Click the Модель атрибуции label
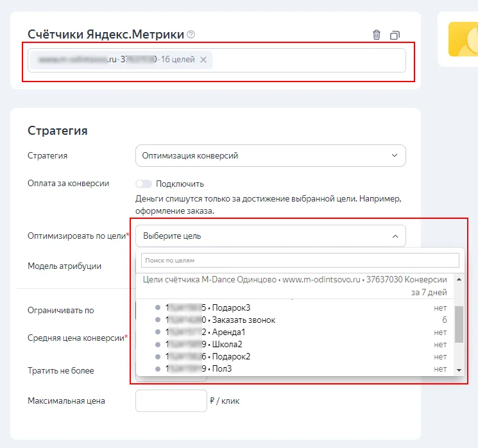Screen dimensions: 478x448 (65, 266)
